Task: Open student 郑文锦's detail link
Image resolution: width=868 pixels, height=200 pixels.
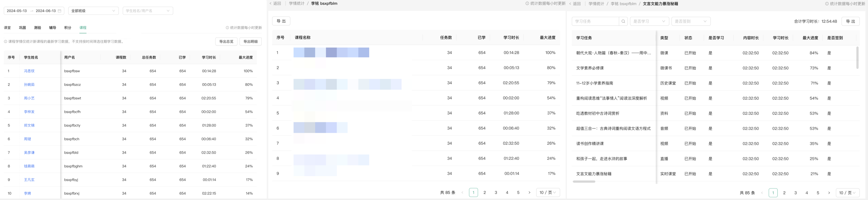Action: click(29, 125)
